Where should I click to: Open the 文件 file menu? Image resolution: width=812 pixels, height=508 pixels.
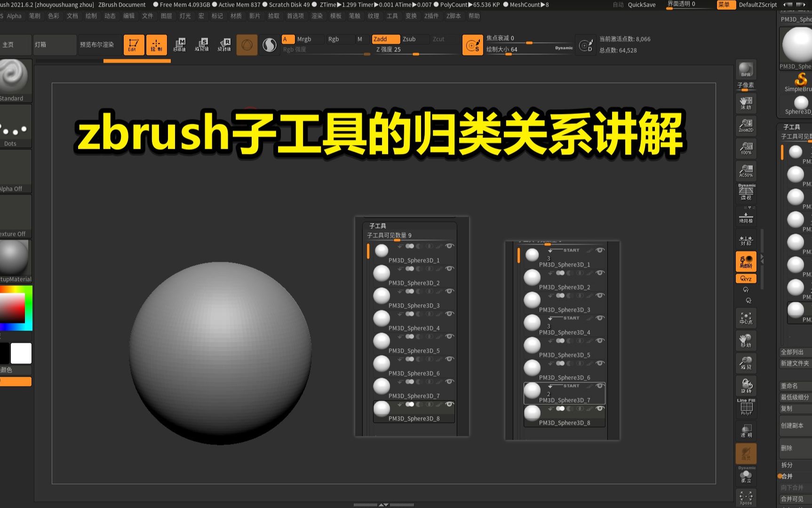click(148, 16)
